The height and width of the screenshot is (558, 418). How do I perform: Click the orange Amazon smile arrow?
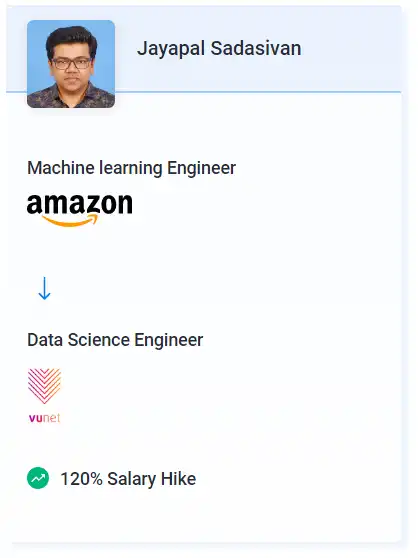70,220
